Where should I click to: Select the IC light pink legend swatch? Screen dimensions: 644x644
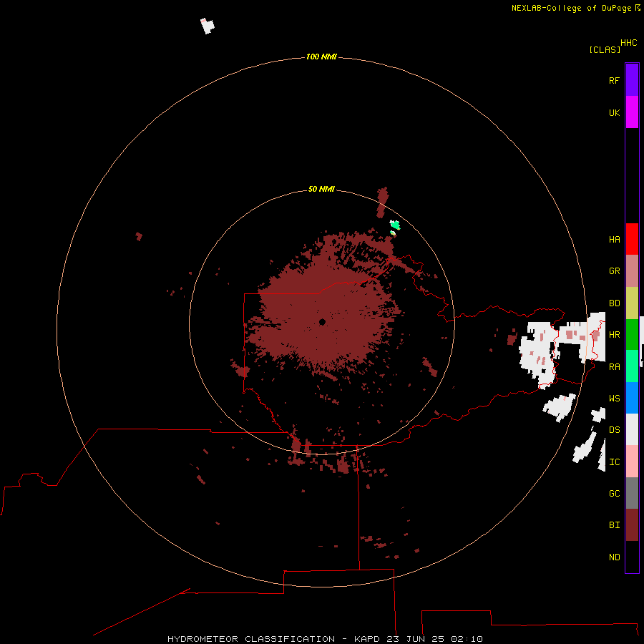click(x=632, y=462)
